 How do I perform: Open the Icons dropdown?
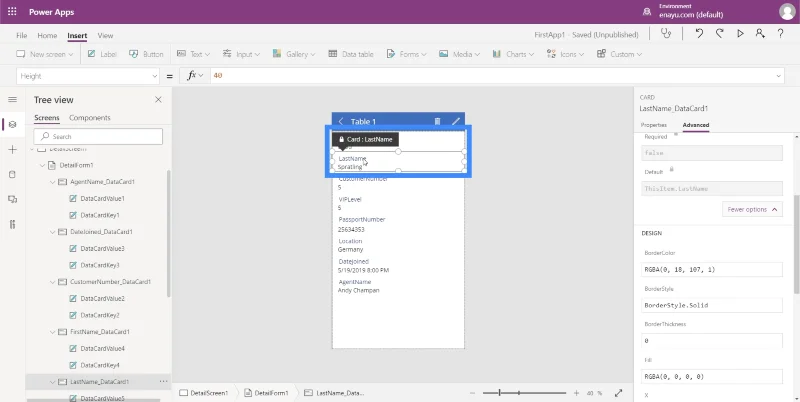pyautogui.click(x=565, y=54)
